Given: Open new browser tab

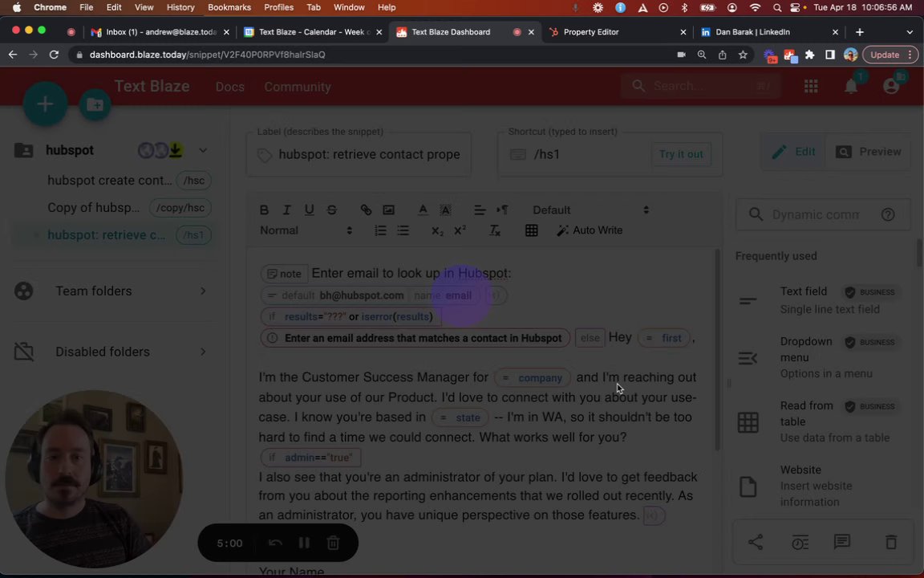Looking at the screenshot, I should (x=859, y=32).
